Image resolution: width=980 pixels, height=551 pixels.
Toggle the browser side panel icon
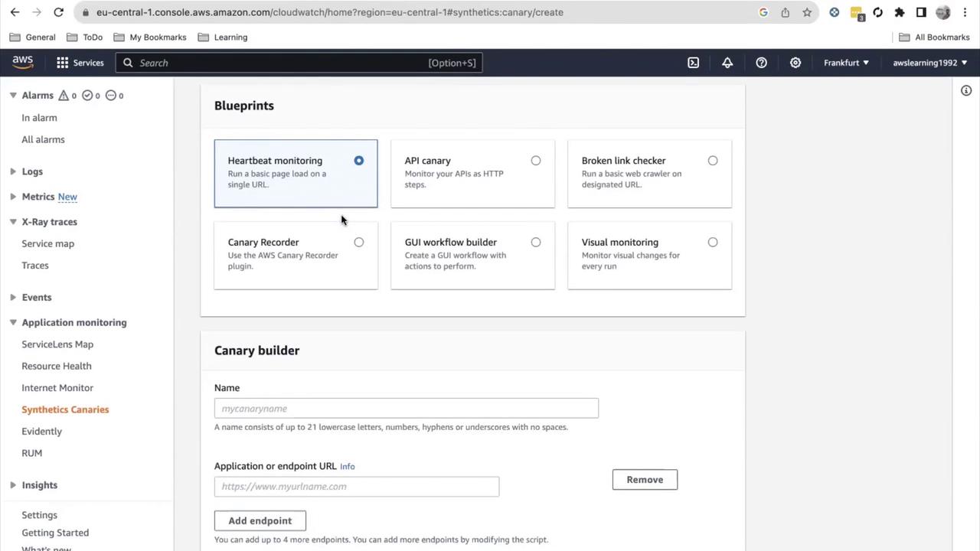click(921, 12)
